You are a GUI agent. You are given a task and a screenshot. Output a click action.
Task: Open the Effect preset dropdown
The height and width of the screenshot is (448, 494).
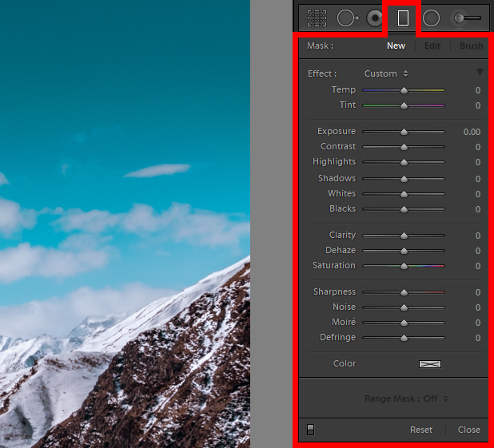click(x=386, y=73)
